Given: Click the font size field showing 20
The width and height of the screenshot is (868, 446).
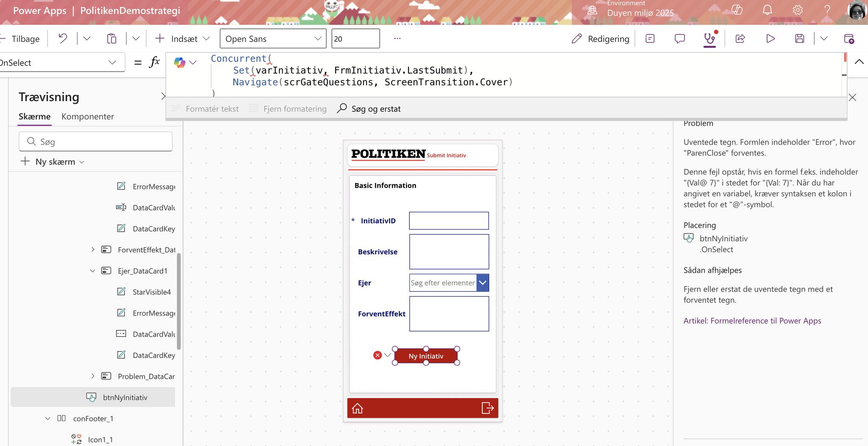Looking at the screenshot, I should (x=356, y=39).
